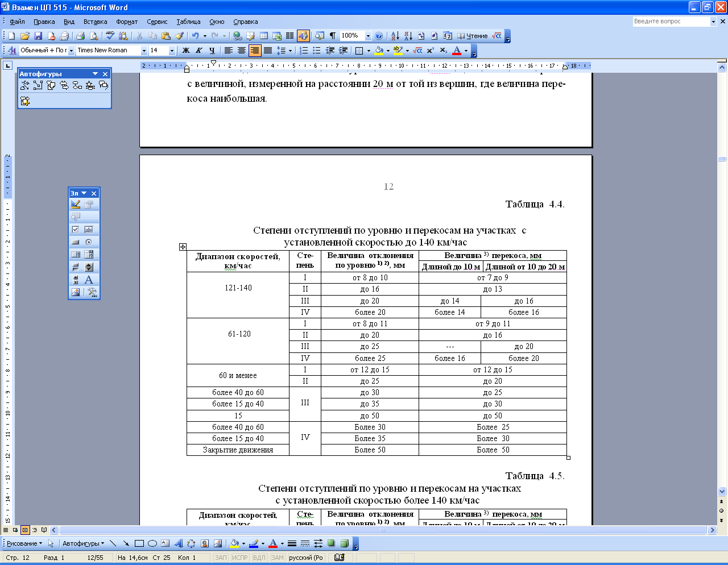Open Microsoft Word help
The image size is (728, 565).
[379, 36]
